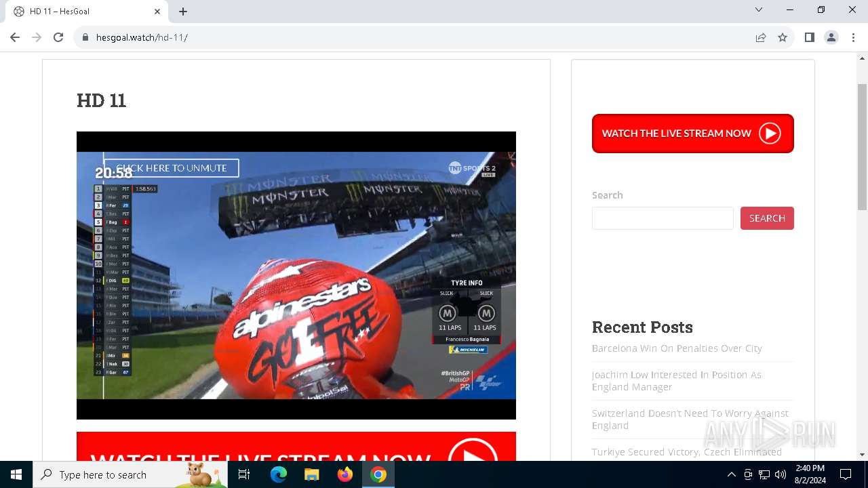
Task: Open the Chrome three-dot menu
Action: (x=853, y=37)
